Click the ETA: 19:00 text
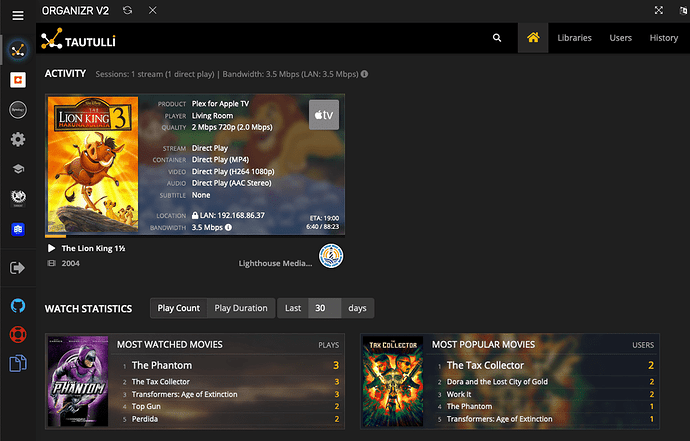This screenshot has height=441, width=690. (324, 218)
